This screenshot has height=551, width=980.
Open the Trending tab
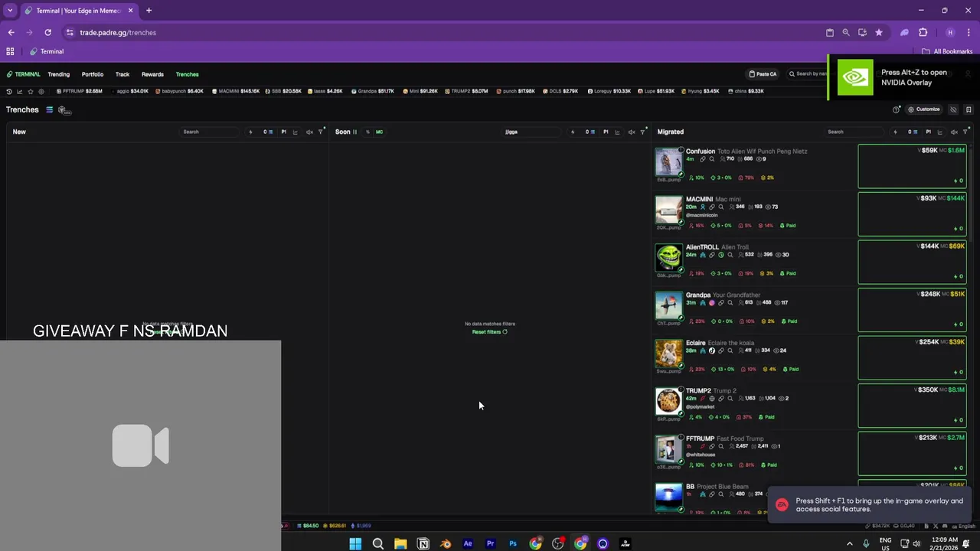pos(58,74)
